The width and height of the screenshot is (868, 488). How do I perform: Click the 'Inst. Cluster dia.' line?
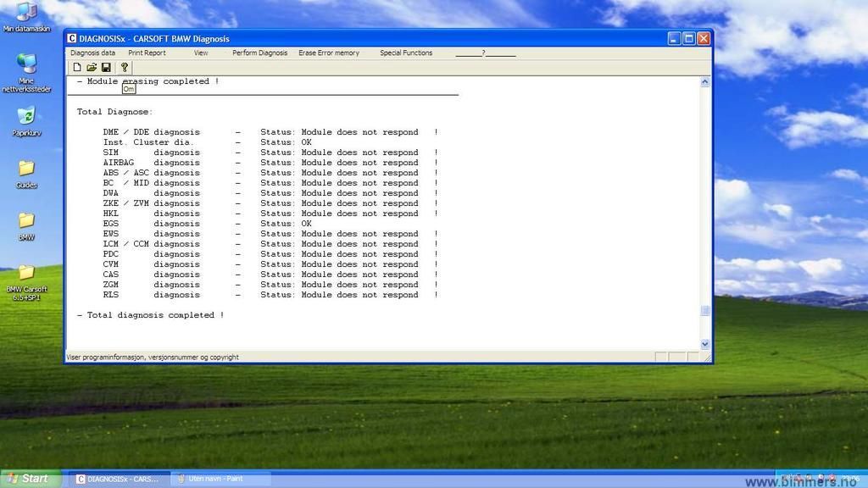point(208,142)
